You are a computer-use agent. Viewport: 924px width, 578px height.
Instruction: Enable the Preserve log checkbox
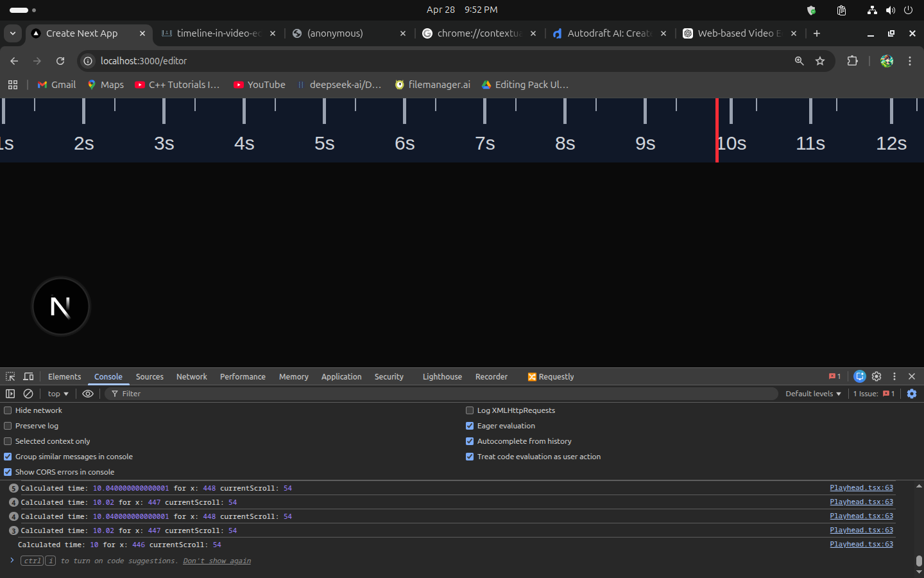[x=8, y=426]
